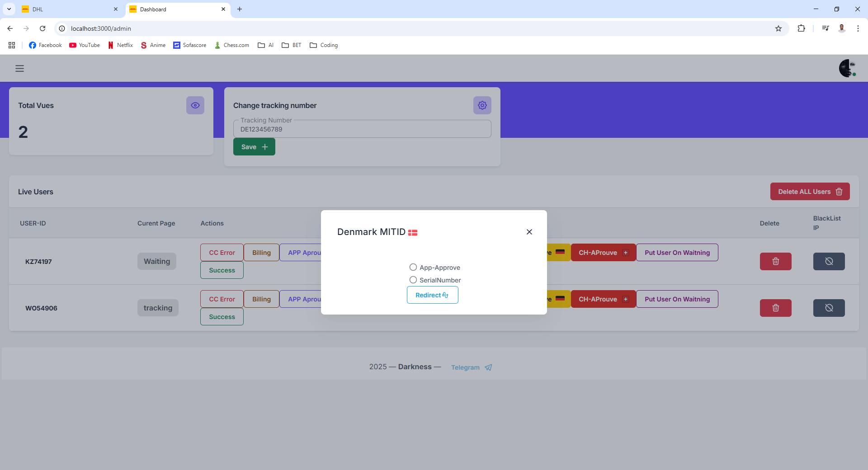Screen dimensions: 868x470
Task: Click CH-AProuve for user KZ74197
Action: 604,253
